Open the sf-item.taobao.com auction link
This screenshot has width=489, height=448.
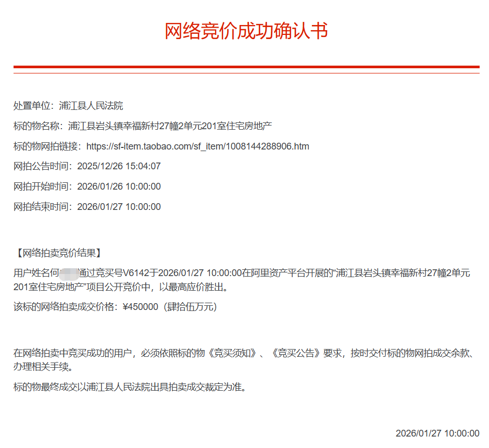click(x=197, y=146)
